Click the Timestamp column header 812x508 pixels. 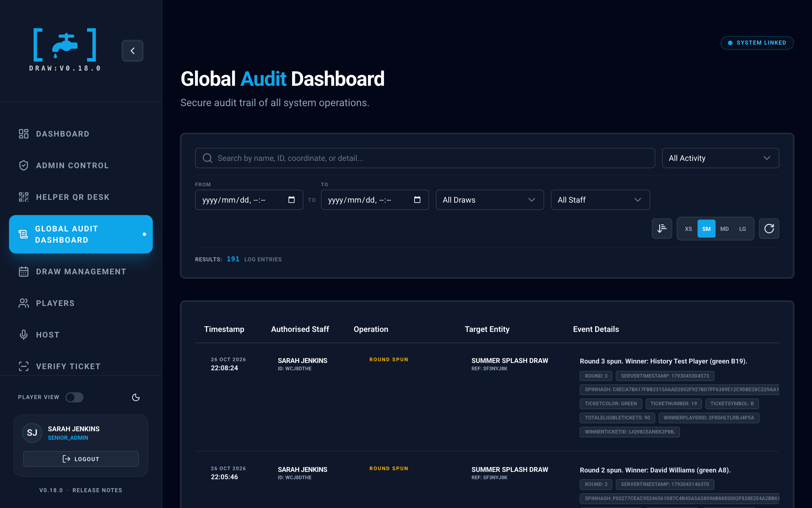click(224, 329)
